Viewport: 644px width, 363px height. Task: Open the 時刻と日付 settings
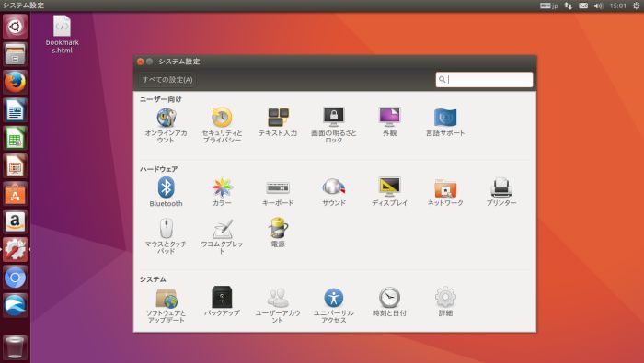pos(389,301)
